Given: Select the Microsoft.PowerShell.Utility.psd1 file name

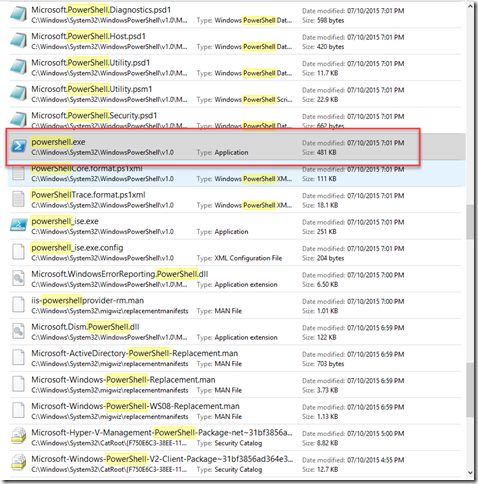Looking at the screenshot, I should click(91, 63).
